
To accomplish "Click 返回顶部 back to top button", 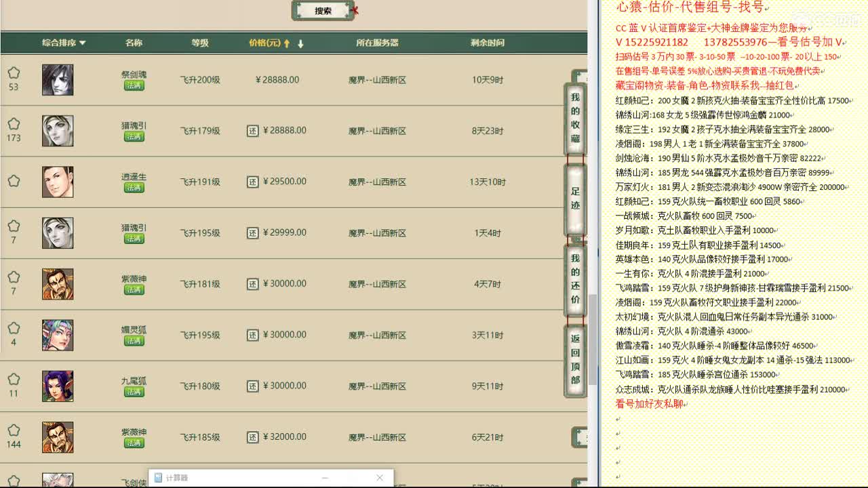I will click(x=575, y=359).
